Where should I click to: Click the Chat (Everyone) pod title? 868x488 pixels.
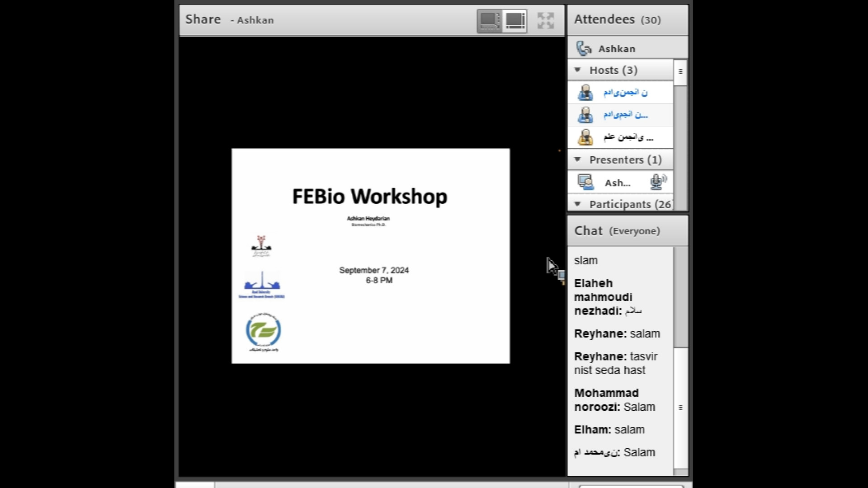617,231
